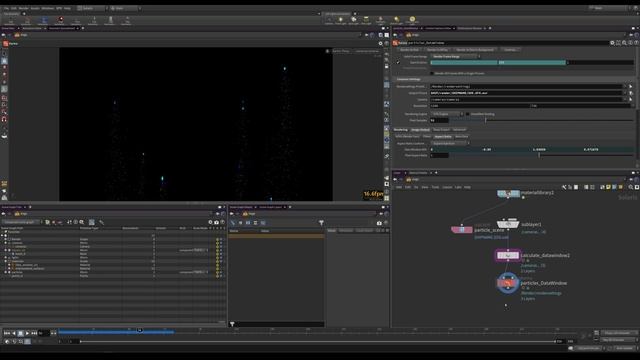
Task: Toggle Render All Frames With a Single Process
Action: click(432, 73)
